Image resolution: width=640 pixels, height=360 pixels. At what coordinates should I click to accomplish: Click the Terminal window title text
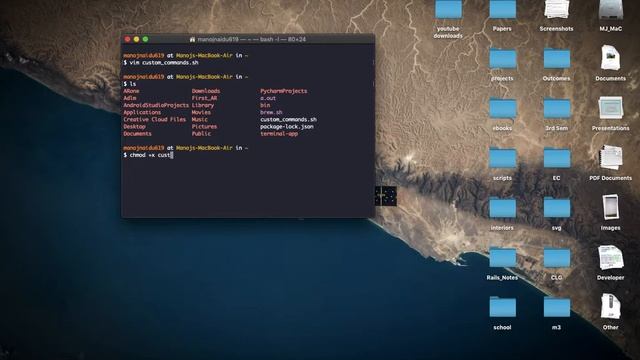(x=251, y=40)
